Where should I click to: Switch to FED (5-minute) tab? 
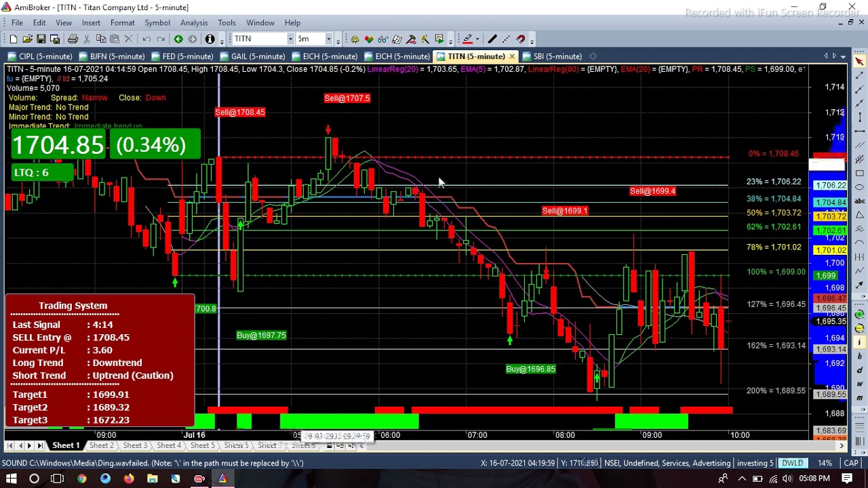click(182, 56)
